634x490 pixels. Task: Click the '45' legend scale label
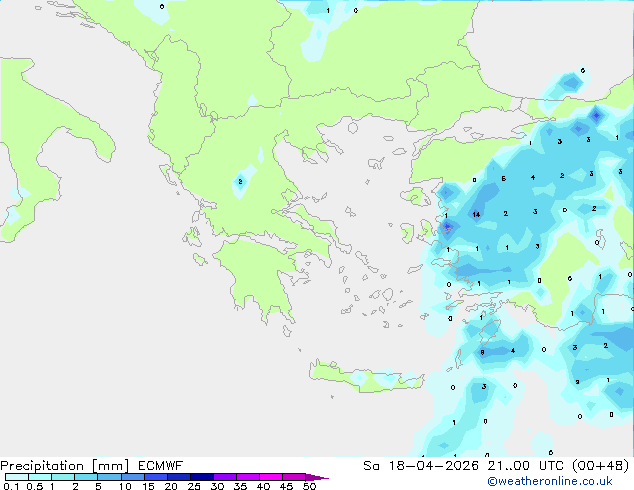point(286,486)
